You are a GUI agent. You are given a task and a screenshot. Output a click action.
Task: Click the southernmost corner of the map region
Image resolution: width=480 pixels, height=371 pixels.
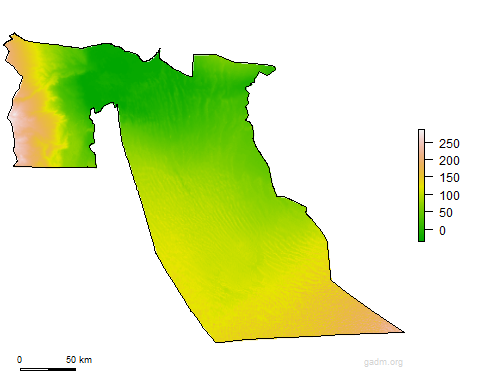click(x=216, y=341)
